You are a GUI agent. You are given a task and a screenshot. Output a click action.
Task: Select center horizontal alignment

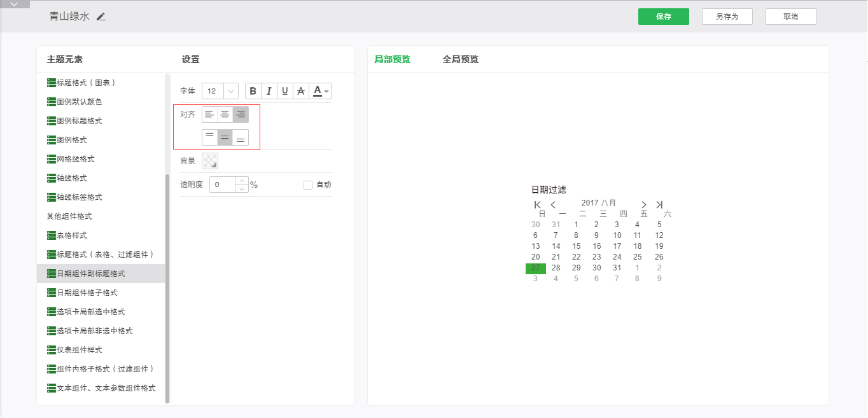coord(225,115)
